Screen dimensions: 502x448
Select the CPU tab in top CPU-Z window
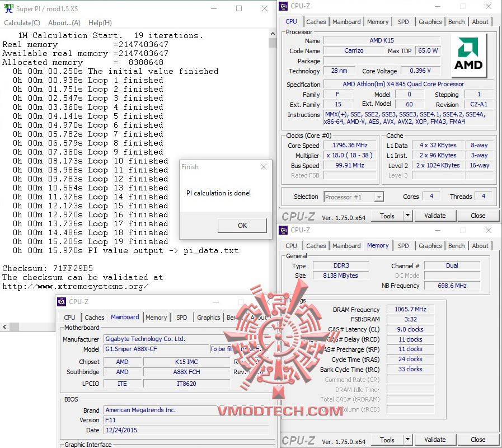291,21
